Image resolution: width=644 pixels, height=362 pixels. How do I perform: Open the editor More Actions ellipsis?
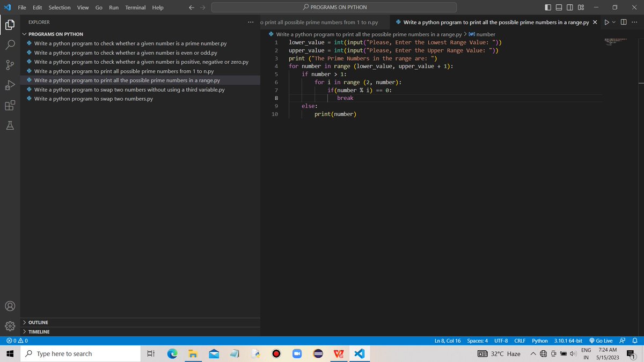click(635, 23)
